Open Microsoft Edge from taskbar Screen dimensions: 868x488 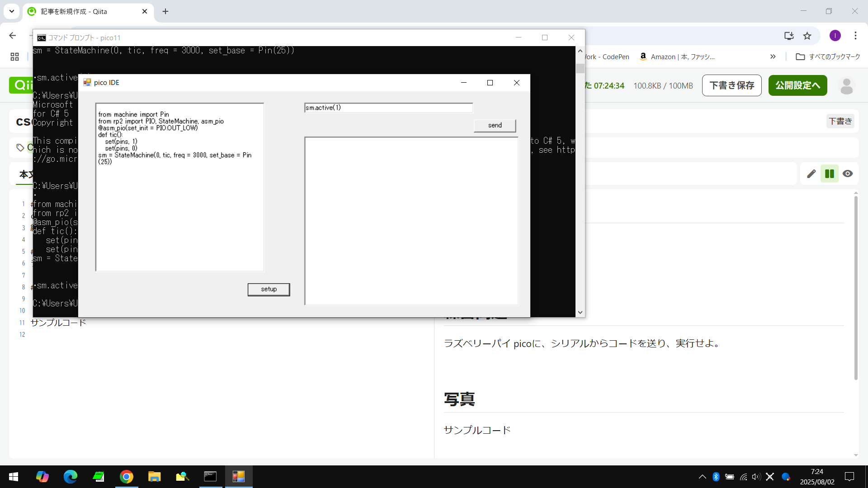pos(71,476)
